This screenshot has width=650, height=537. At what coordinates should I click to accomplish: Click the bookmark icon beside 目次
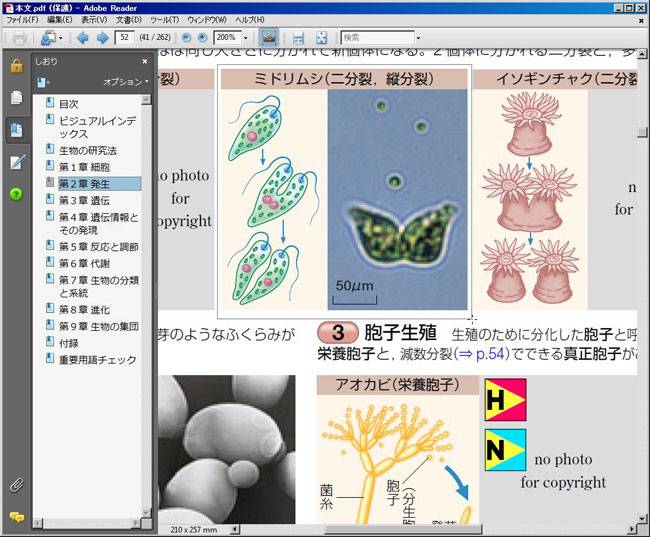coord(50,102)
